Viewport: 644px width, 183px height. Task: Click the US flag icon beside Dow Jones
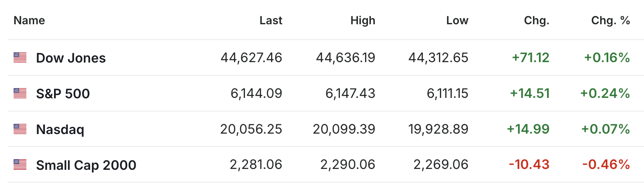pyautogui.click(x=20, y=57)
